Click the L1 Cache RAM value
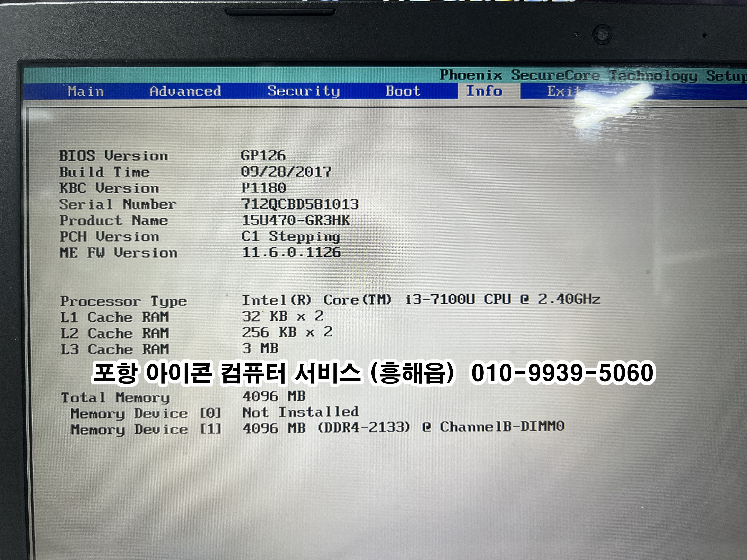The image size is (747, 560). 283,316
